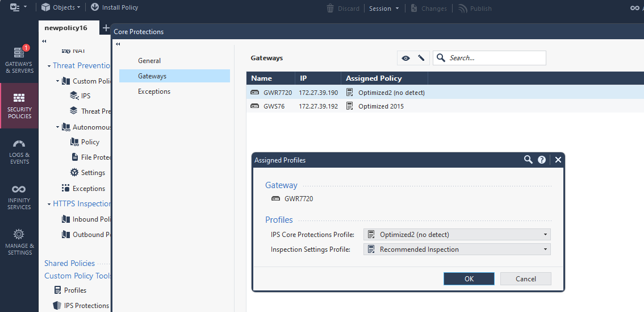
Task: Click the infinity icon at top right
Action: 635,8
